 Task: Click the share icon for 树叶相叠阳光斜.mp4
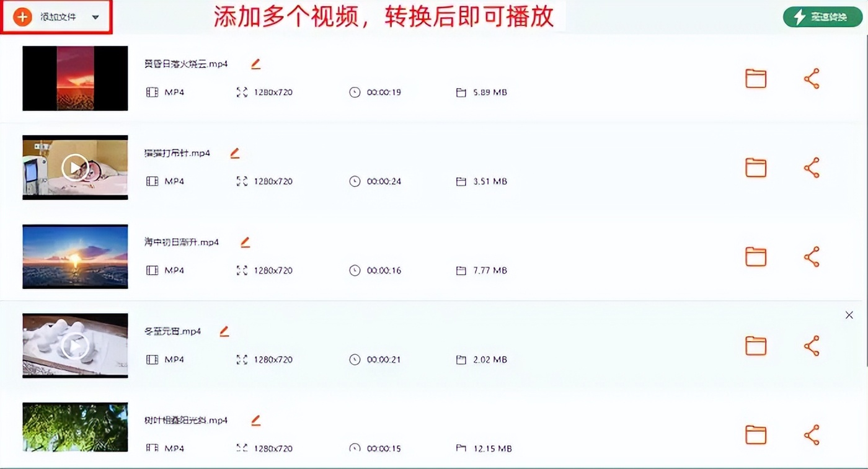point(812,434)
